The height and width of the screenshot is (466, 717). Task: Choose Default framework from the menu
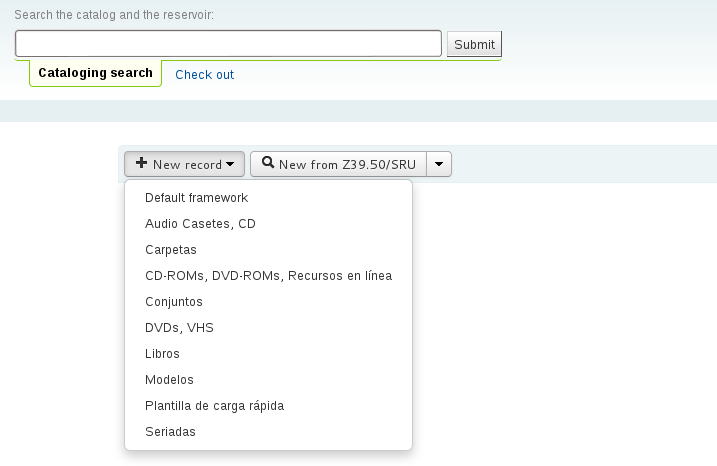click(196, 198)
